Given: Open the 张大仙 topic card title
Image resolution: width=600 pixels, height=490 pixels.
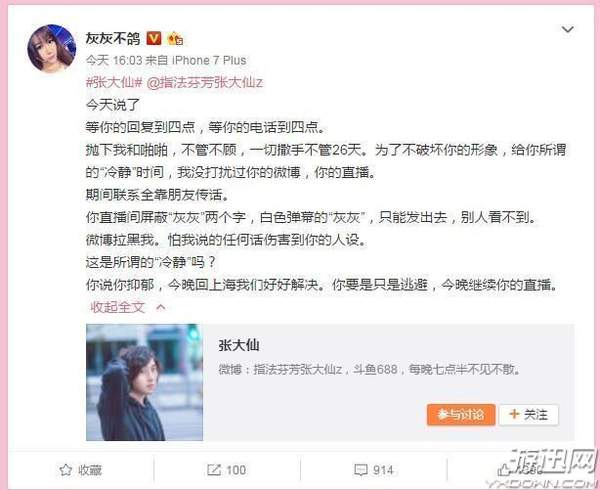Looking at the screenshot, I should tap(239, 345).
